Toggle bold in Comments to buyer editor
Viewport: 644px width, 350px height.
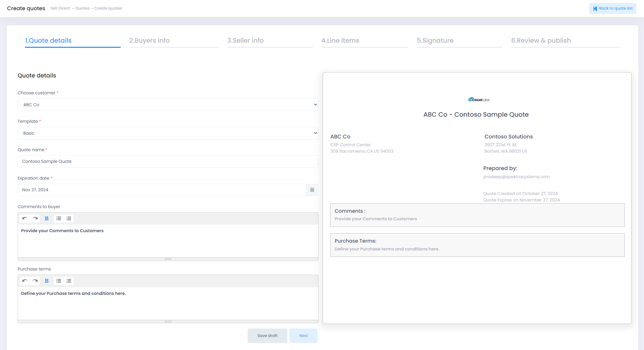(47, 218)
